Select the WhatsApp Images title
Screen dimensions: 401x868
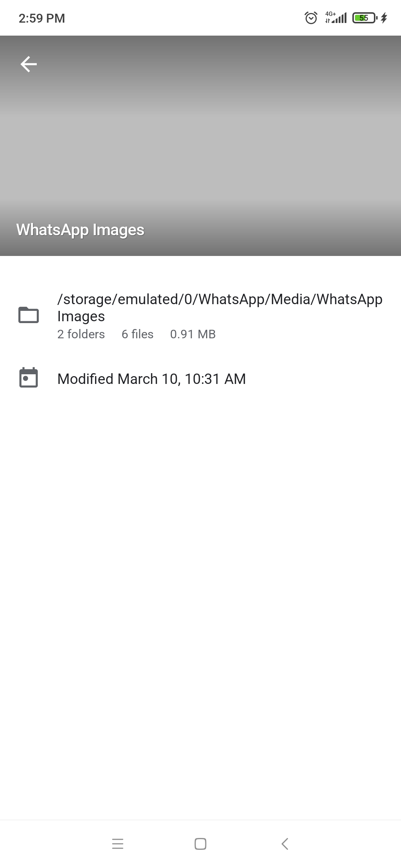point(80,230)
